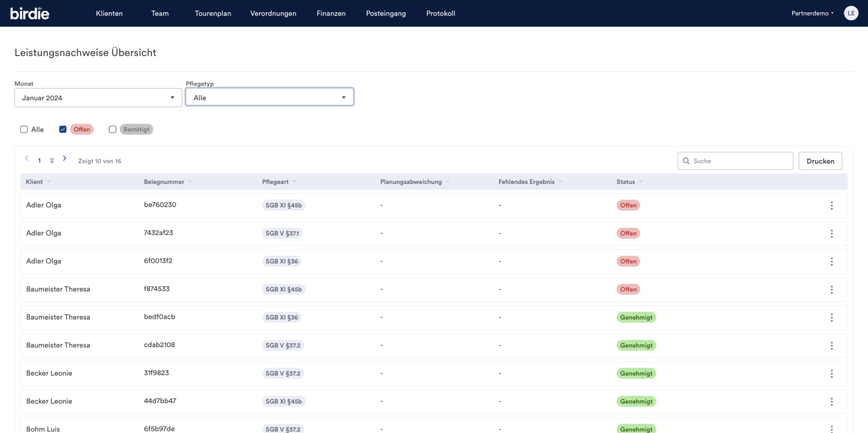This screenshot has height=433, width=868.
Task: Click the Drucken button
Action: click(x=820, y=161)
